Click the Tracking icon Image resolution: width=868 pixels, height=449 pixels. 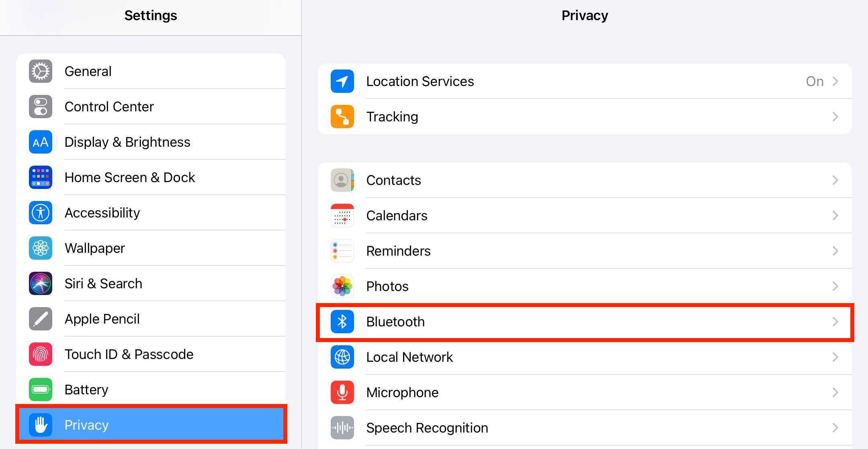pos(342,117)
